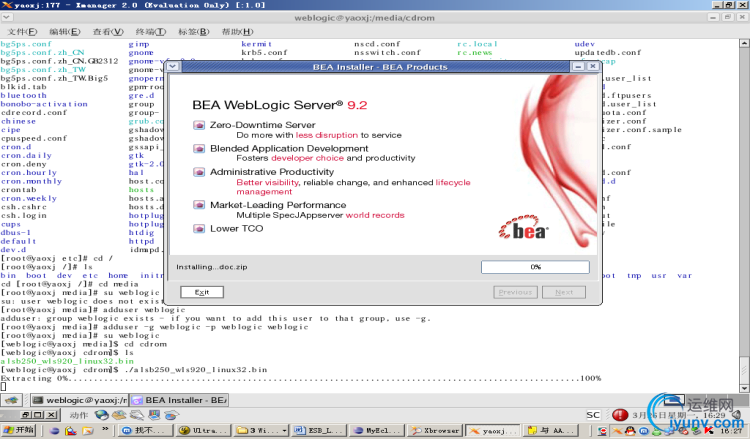The image size is (750, 439).
Task: Click the bluetooth entry in terminal listing
Action: pos(23,96)
